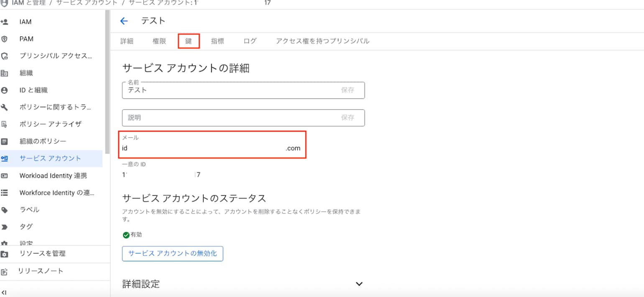Open the 権限 tab
This screenshot has width=644, height=297.
click(159, 41)
